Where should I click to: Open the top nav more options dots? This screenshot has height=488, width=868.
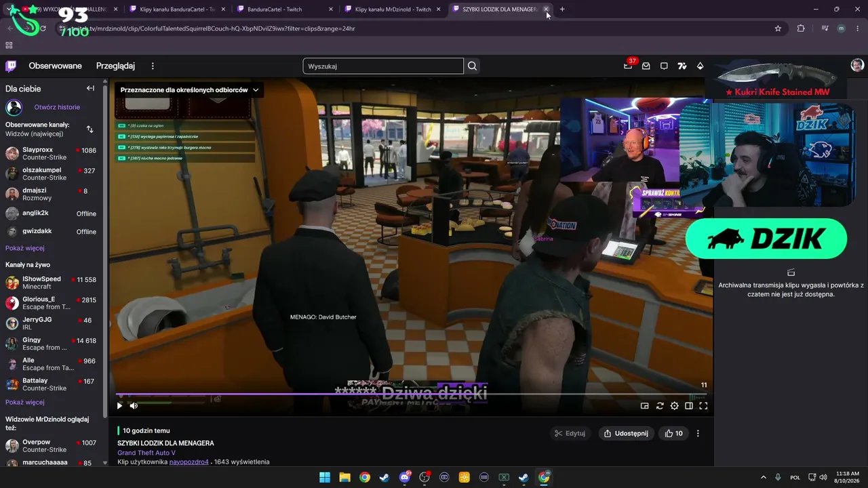point(153,66)
